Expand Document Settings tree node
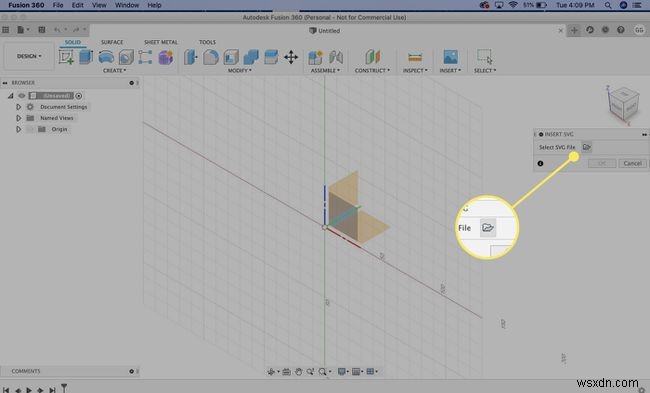 18,107
